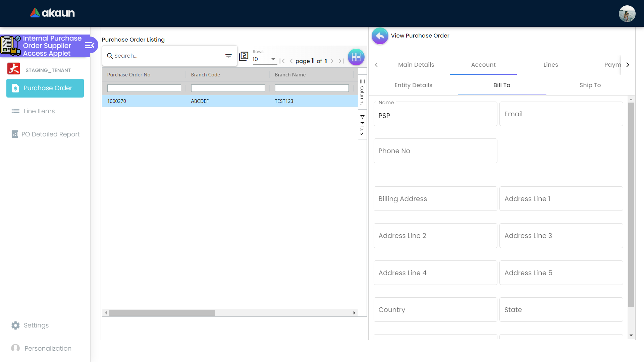Switch to the Main Details tab

pyautogui.click(x=416, y=65)
